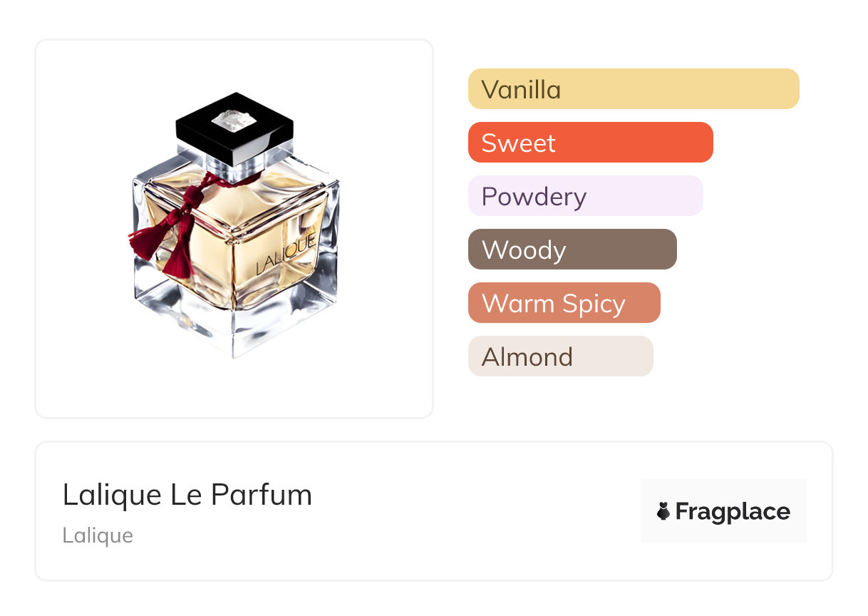Click blank middle area of the title card
Viewport: 868px width, 616px height.
pyautogui.click(x=470, y=511)
